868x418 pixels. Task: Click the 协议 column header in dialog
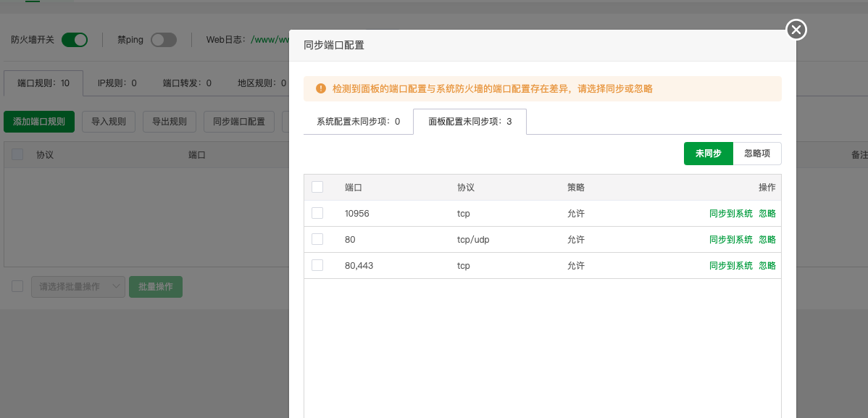pyautogui.click(x=466, y=187)
